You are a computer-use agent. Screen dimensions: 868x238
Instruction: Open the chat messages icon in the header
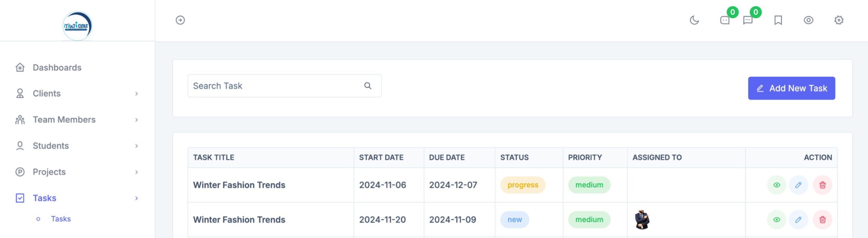(x=748, y=20)
